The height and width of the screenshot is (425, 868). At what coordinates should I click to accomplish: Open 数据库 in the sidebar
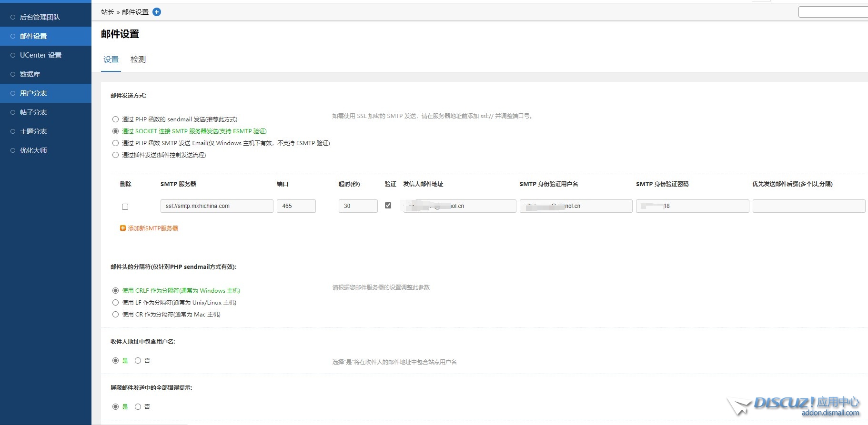46,74
